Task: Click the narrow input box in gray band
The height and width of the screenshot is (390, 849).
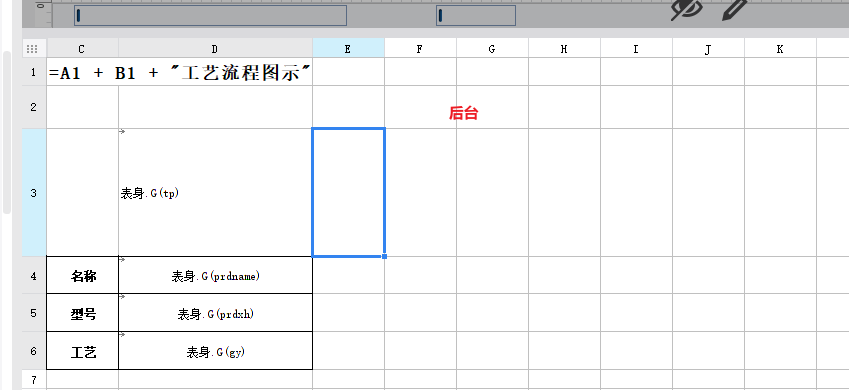Action: pos(476,16)
